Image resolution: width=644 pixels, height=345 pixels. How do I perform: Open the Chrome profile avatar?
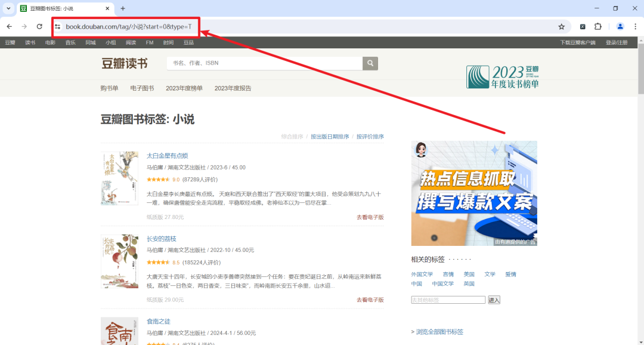[x=620, y=27]
